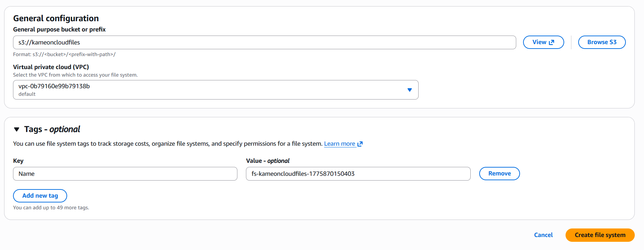
Task: Open the Browse S3 dialog
Action: pos(602,42)
